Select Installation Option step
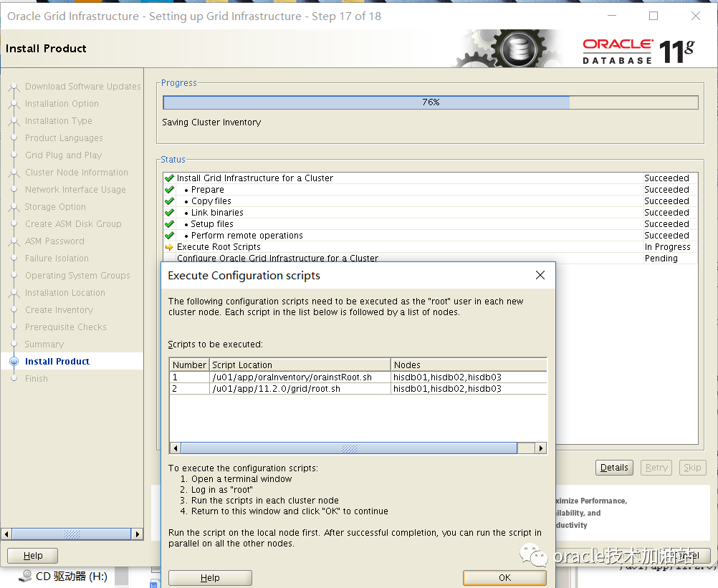 coord(62,103)
